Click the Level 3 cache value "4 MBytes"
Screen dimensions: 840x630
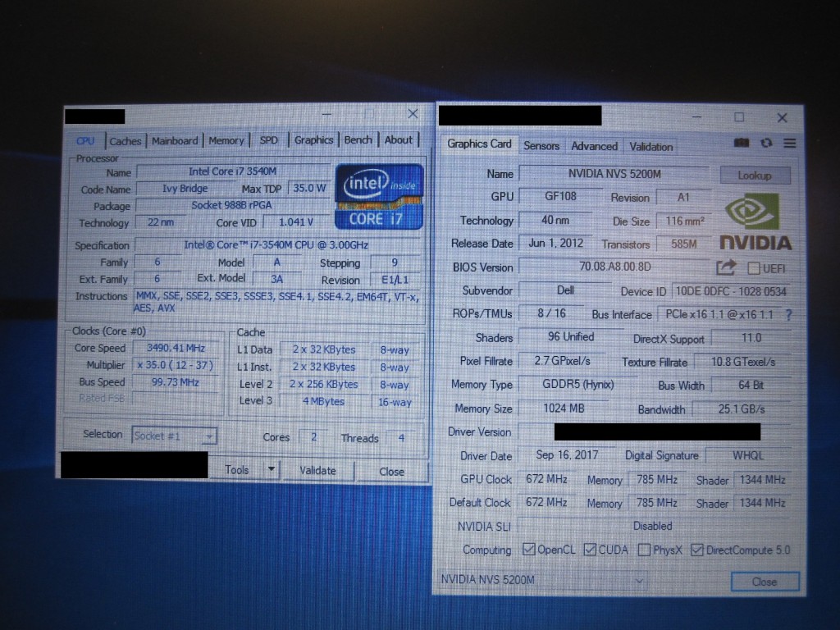click(323, 401)
